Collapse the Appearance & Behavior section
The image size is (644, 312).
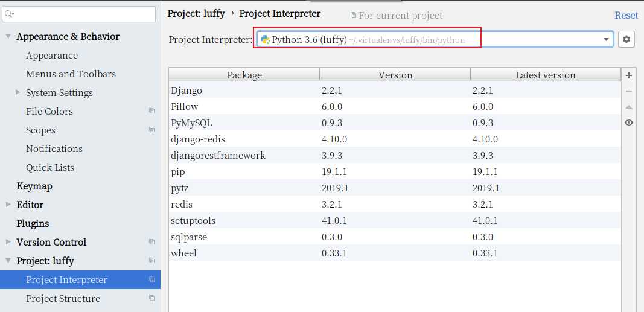tap(8, 36)
